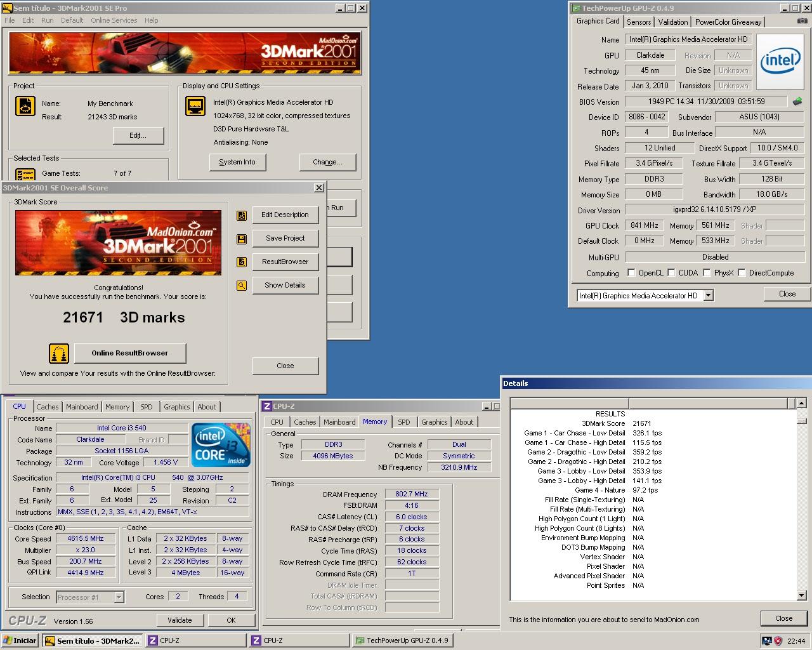Click the Project icon in 3DMark window

click(x=25, y=106)
